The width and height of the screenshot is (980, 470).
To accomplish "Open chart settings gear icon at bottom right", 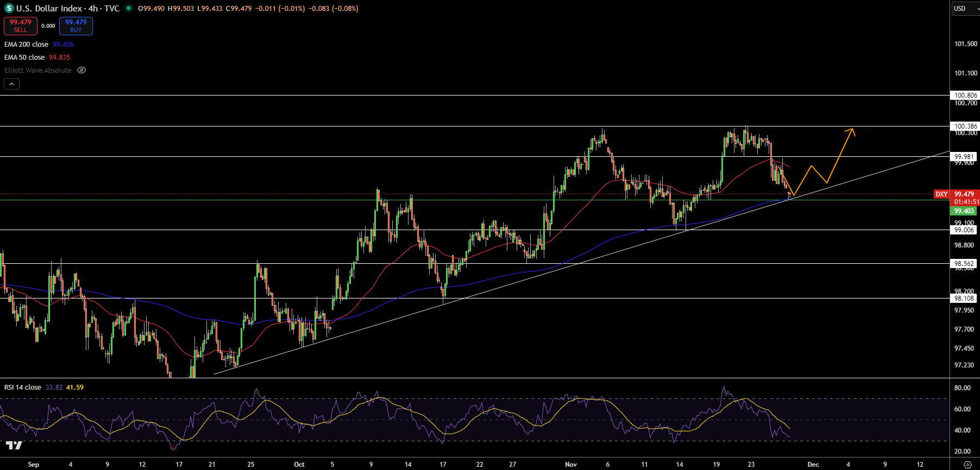I will click(968, 465).
